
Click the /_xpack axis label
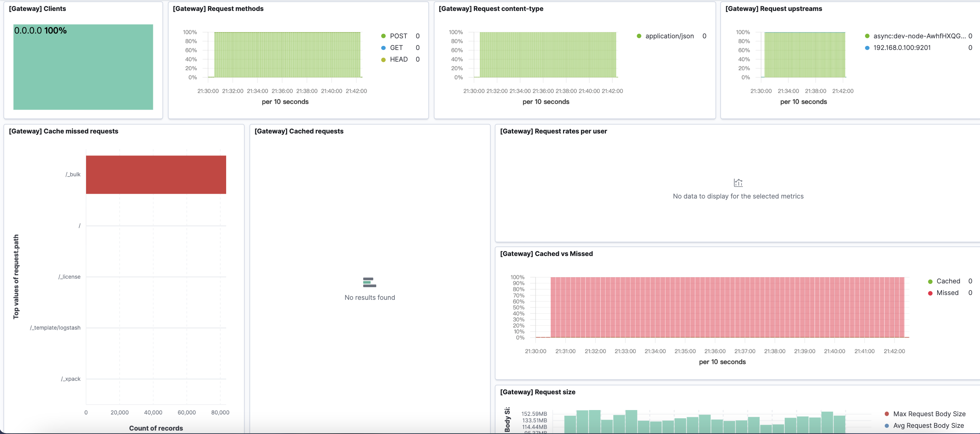(71, 379)
